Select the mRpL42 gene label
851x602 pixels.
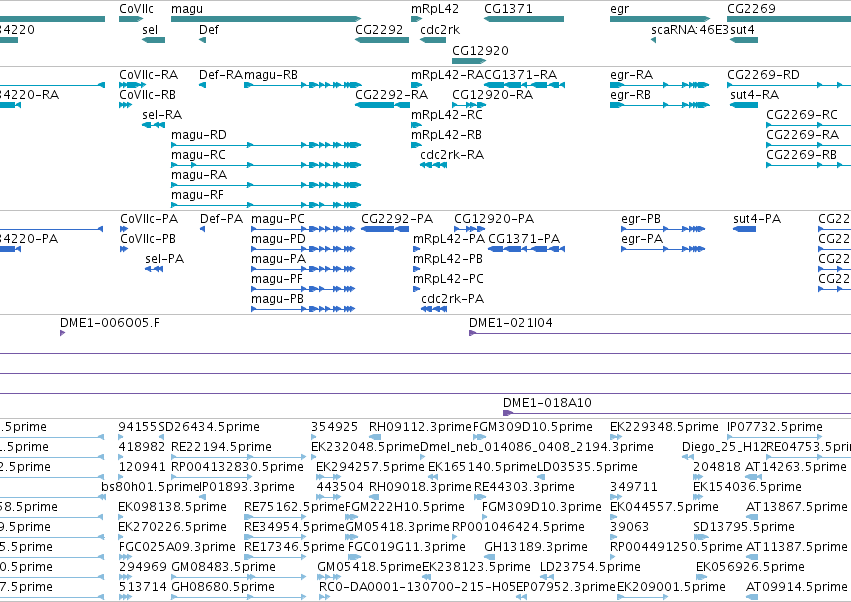coord(435,9)
